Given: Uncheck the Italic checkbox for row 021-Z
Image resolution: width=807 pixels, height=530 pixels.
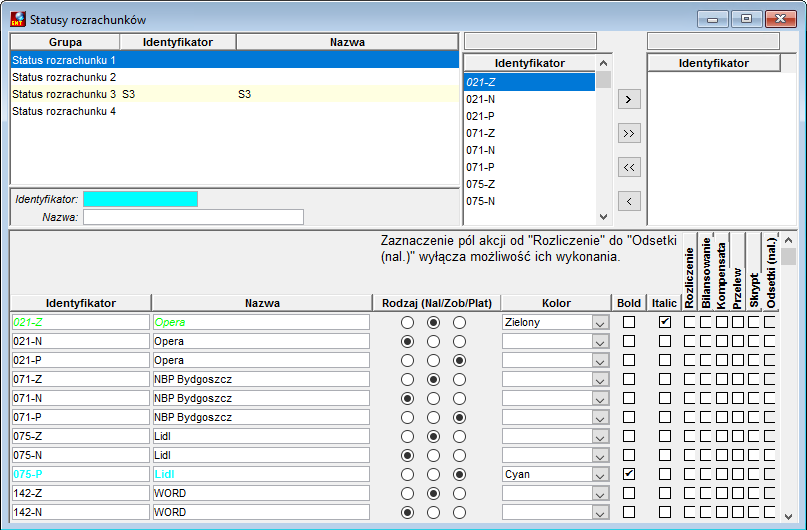Looking at the screenshot, I should [665, 322].
